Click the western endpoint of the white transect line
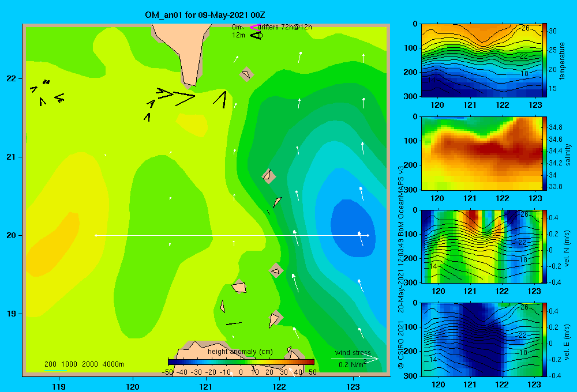Viewport: 577px width, 392px height. (x=96, y=235)
